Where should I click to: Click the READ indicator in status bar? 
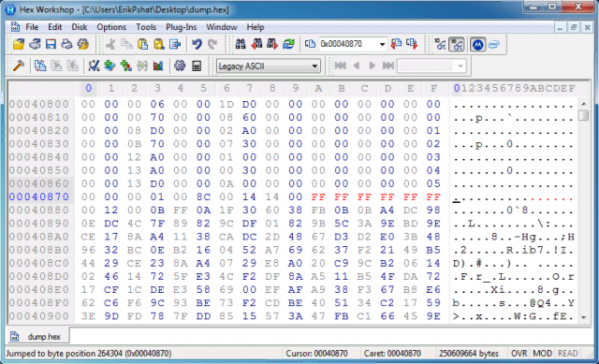[568, 354]
